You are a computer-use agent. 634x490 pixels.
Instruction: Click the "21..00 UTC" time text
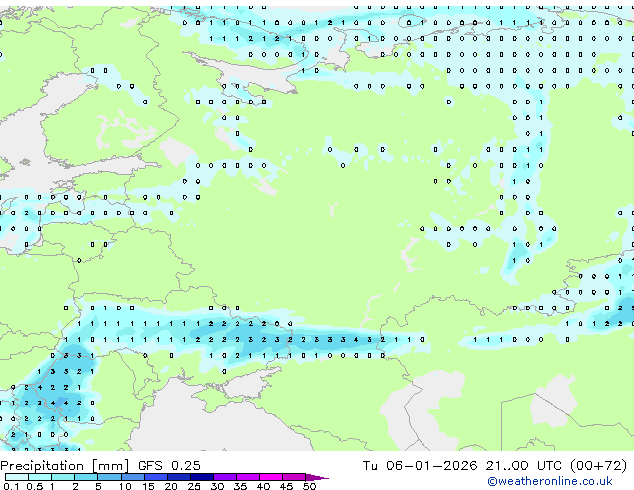click(x=524, y=466)
